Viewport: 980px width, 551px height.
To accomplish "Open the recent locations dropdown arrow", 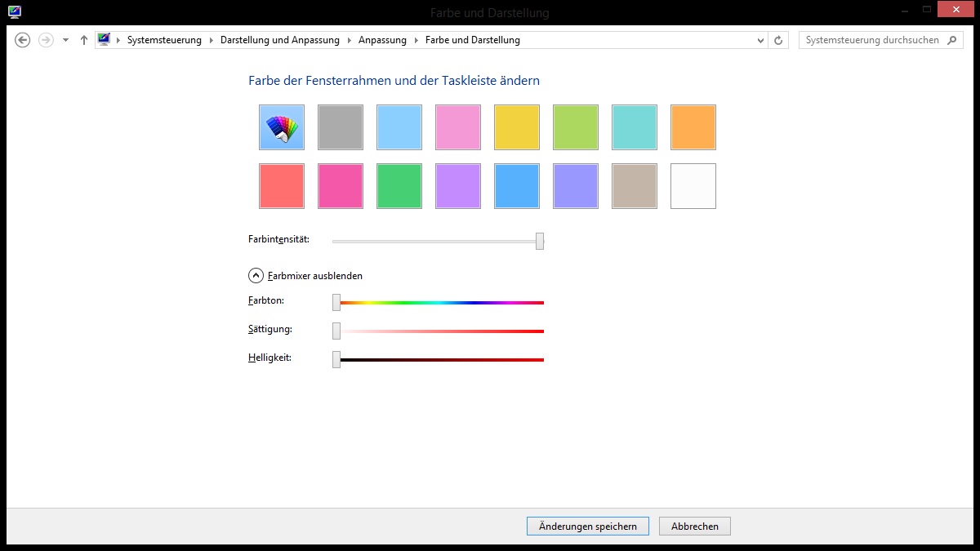I will point(66,40).
